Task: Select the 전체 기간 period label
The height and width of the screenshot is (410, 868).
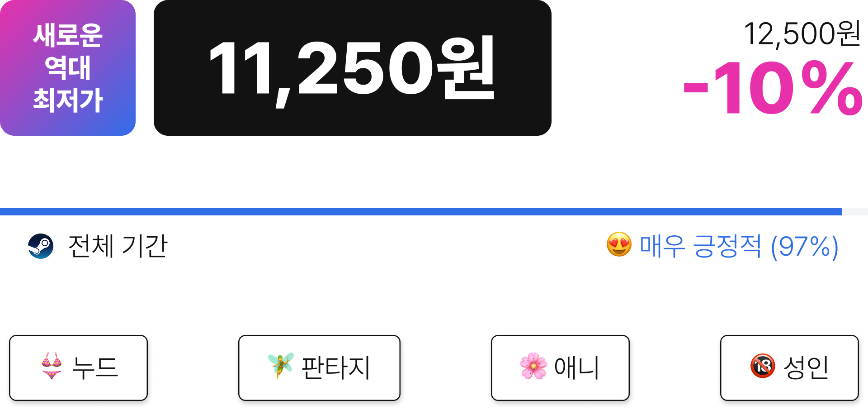Action: click(x=118, y=246)
